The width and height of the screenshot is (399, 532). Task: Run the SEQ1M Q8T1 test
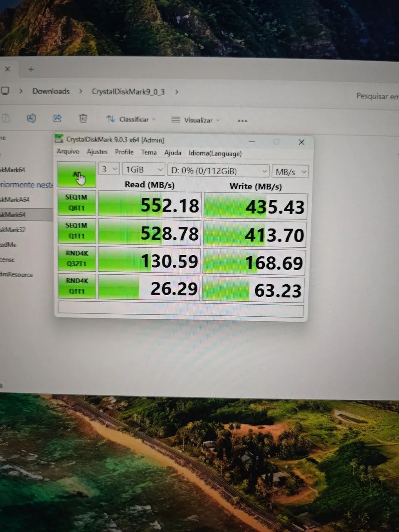pyautogui.click(x=77, y=202)
